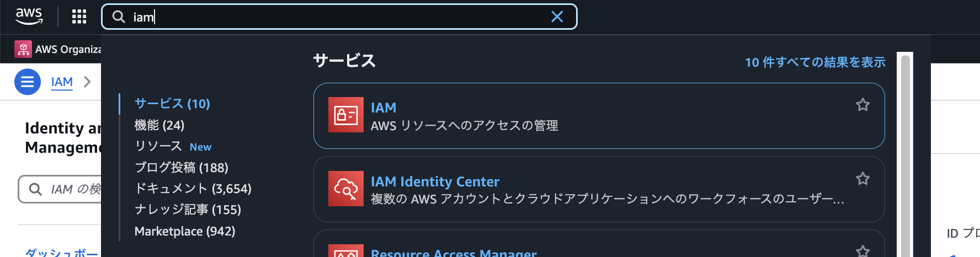
Task: Select the サービス (10) category
Action: 172,104
